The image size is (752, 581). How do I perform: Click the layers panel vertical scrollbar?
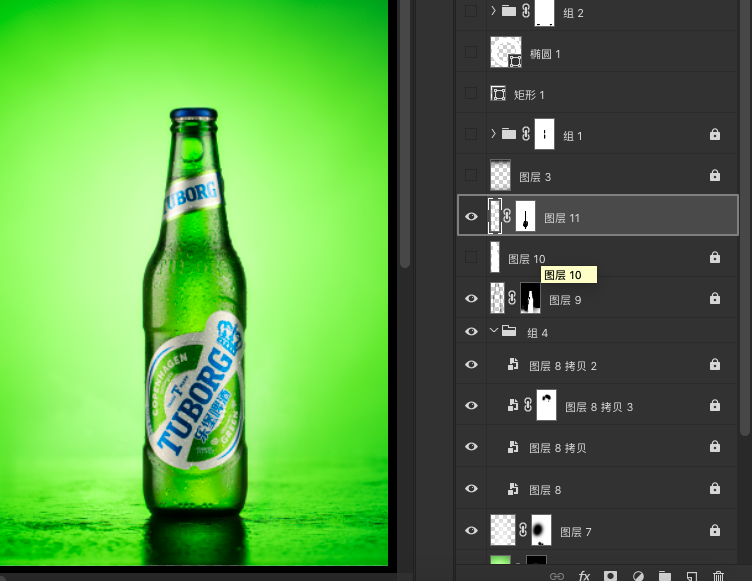click(745, 217)
